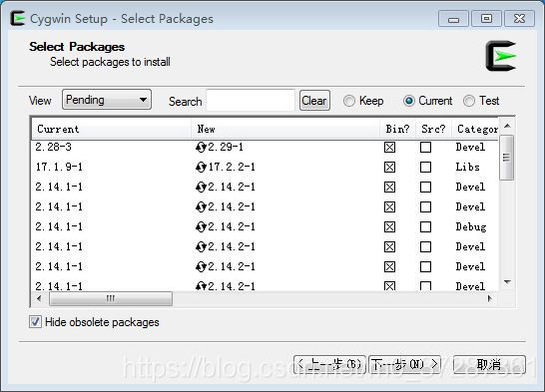
Task: Click the new version 2.29-1 text
Action: click(x=226, y=147)
